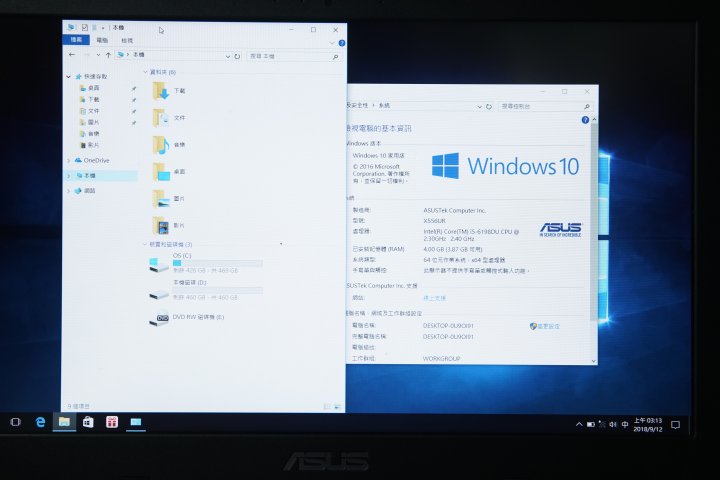Click the File Explorer search magnifier icon

335,56
